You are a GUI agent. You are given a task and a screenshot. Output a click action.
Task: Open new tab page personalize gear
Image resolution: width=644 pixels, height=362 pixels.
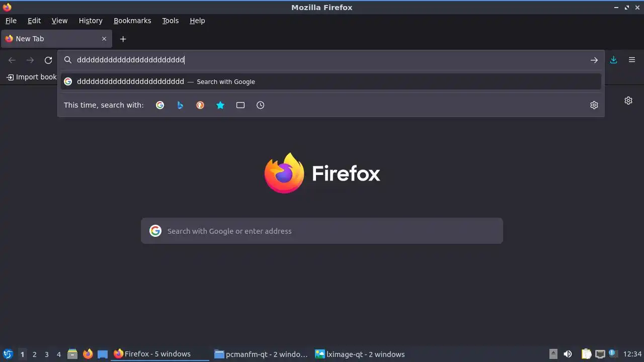click(628, 101)
